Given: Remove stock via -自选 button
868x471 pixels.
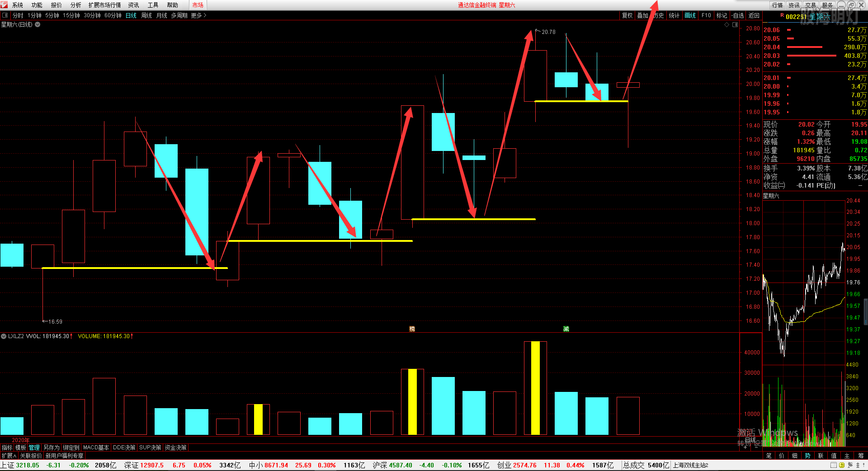Looking at the screenshot, I should pos(738,15).
